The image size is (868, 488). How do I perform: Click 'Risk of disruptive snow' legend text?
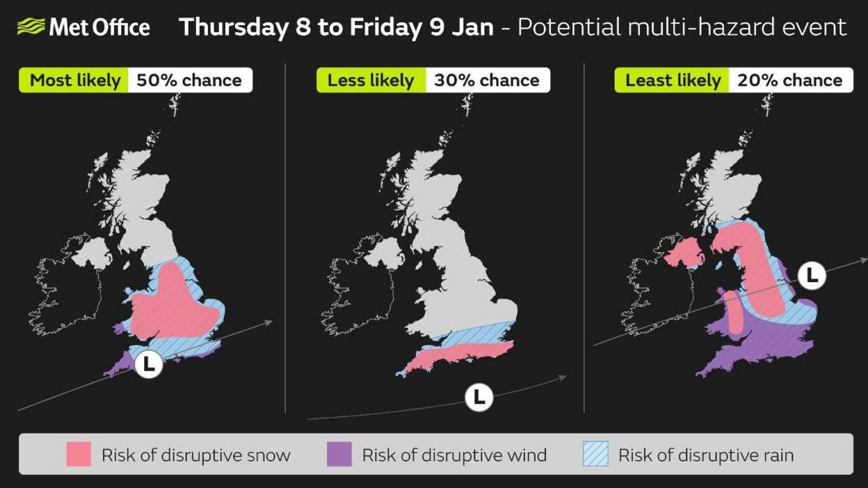coord(195,455)
